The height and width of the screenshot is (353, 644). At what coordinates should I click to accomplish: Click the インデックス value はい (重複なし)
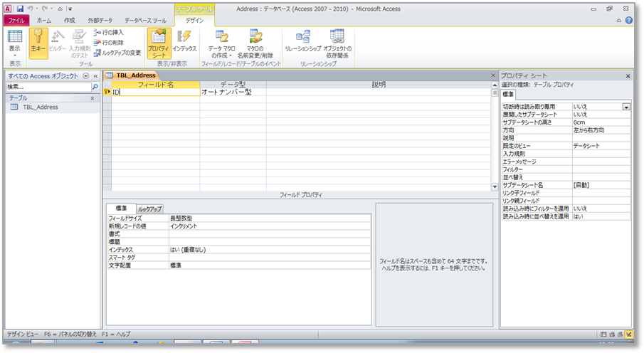(x=270, y=249)
